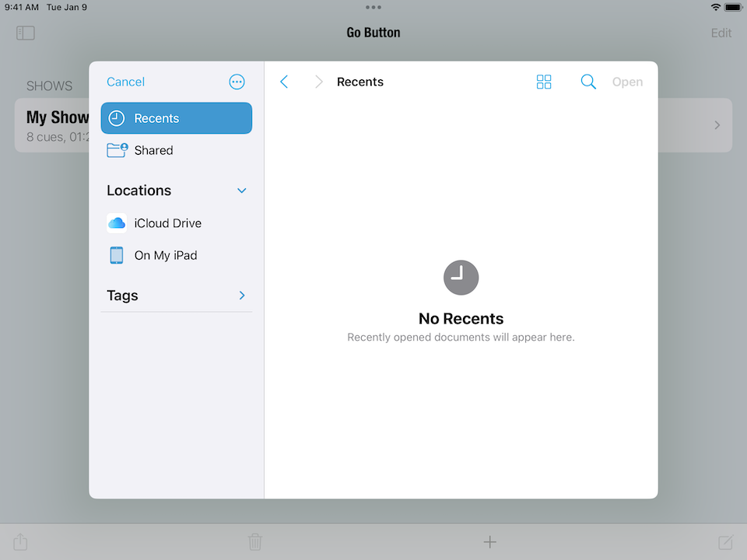Toggle the sidebar icon in Go Button

click(26, 33)
